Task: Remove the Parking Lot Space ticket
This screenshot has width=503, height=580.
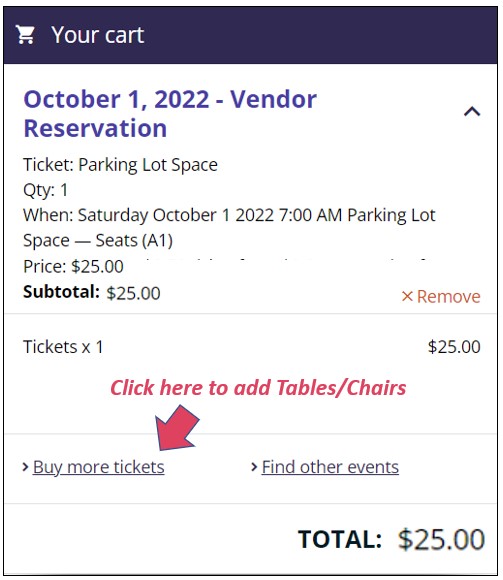Action: tap(441, 296)
